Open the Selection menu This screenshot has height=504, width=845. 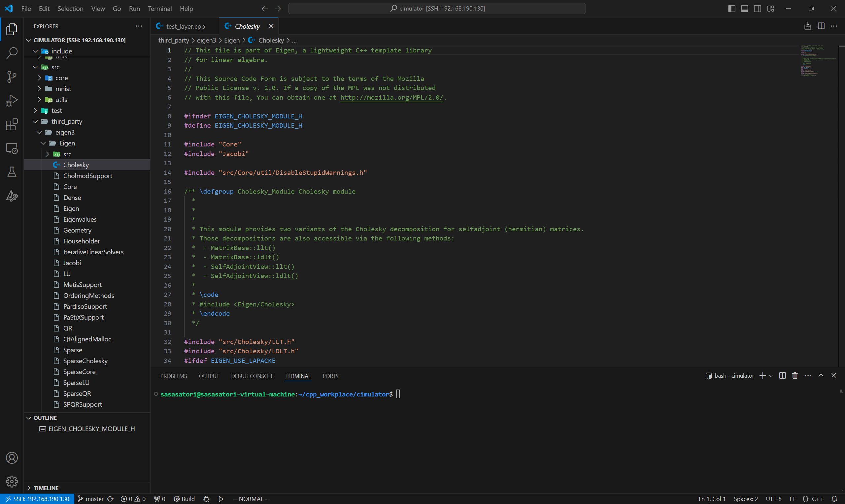[70, 9]
